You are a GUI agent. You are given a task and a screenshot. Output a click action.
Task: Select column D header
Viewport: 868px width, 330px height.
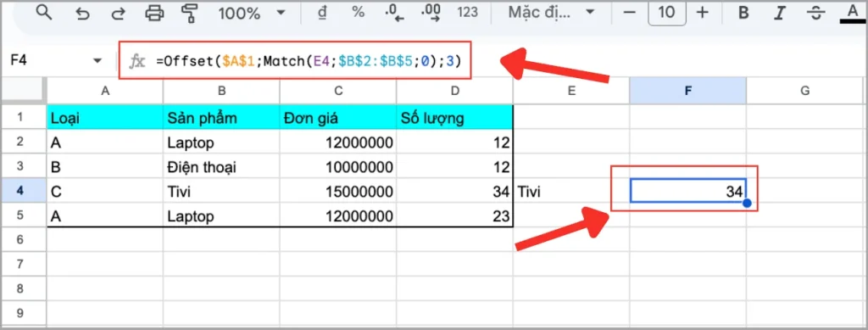tap(454, 91)
